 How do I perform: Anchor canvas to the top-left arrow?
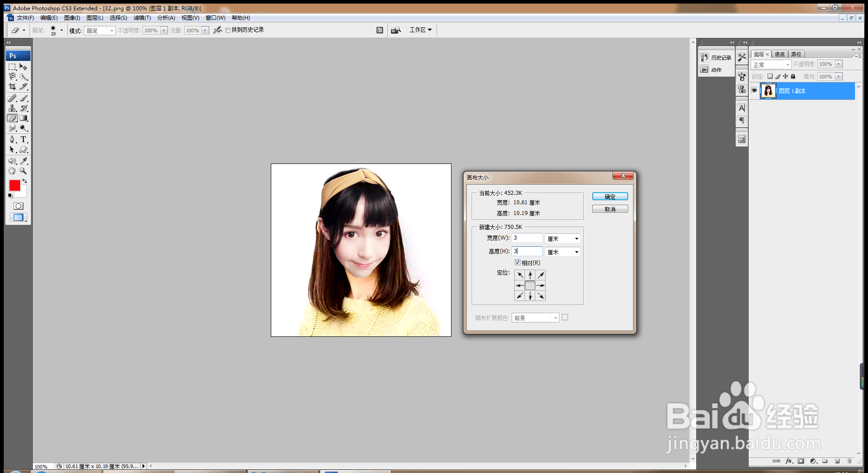coord(520,275)
